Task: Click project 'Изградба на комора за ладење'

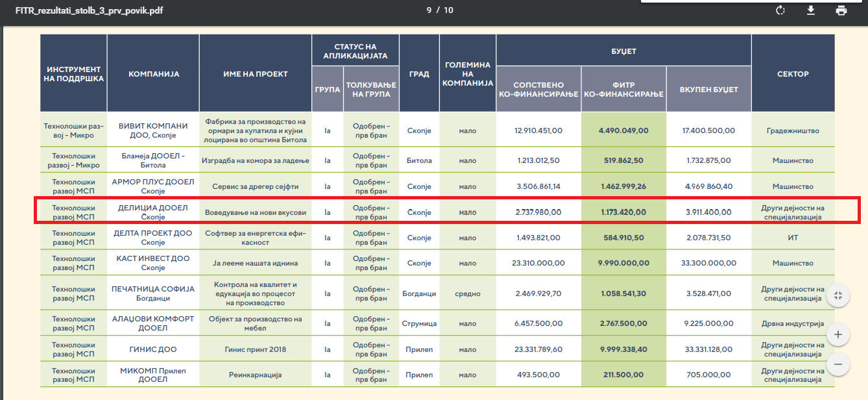Action: [256, 160]
